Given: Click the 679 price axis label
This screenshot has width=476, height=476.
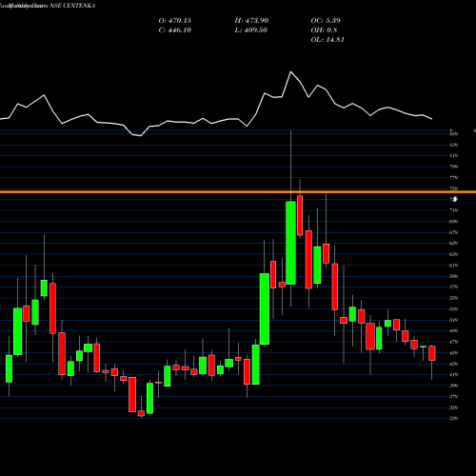Looking at the screenshot, I should 454,232.
